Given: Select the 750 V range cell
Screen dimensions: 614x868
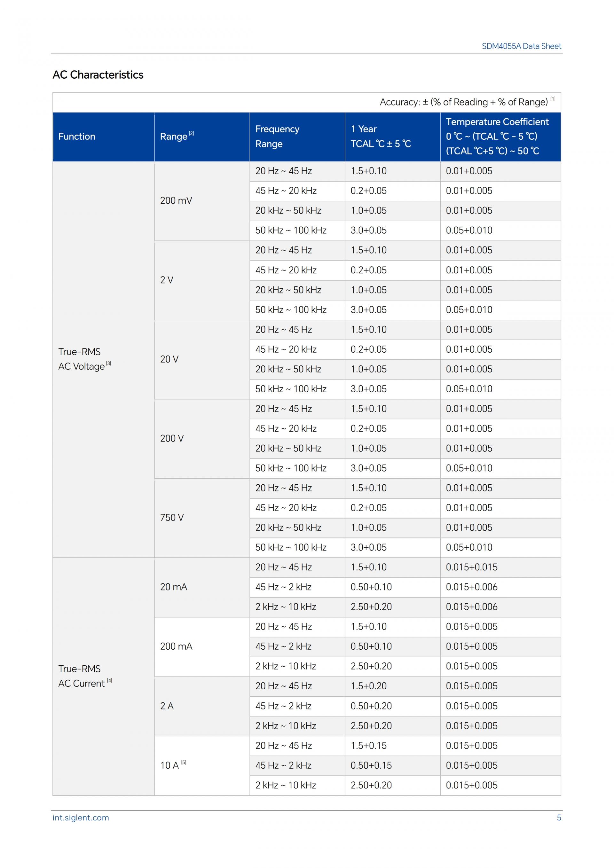Looking at the screenshot, I should 172,518.
